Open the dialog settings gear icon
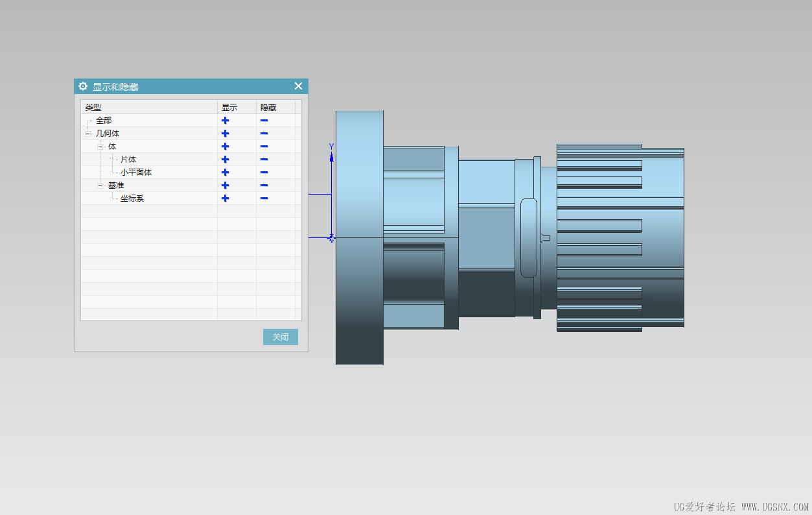 83,86
